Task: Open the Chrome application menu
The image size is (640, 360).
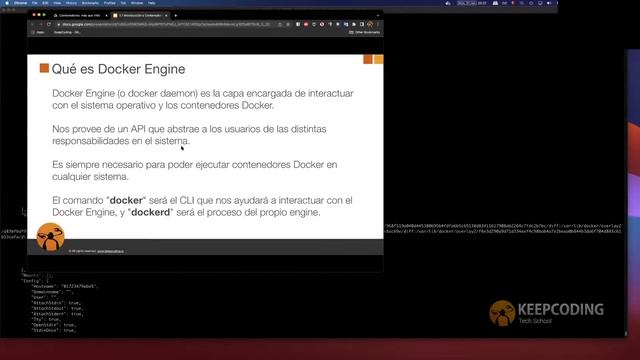Action: tap(20, 3)
